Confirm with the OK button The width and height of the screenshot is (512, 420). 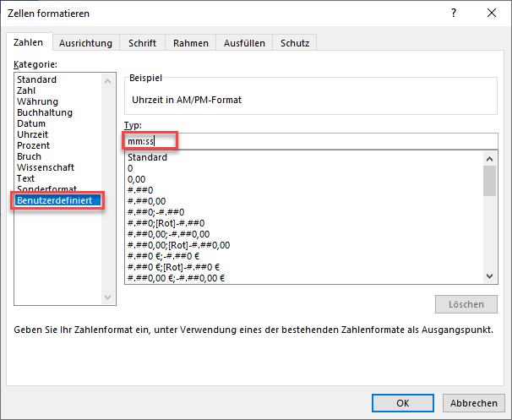(x=403, y=403)
